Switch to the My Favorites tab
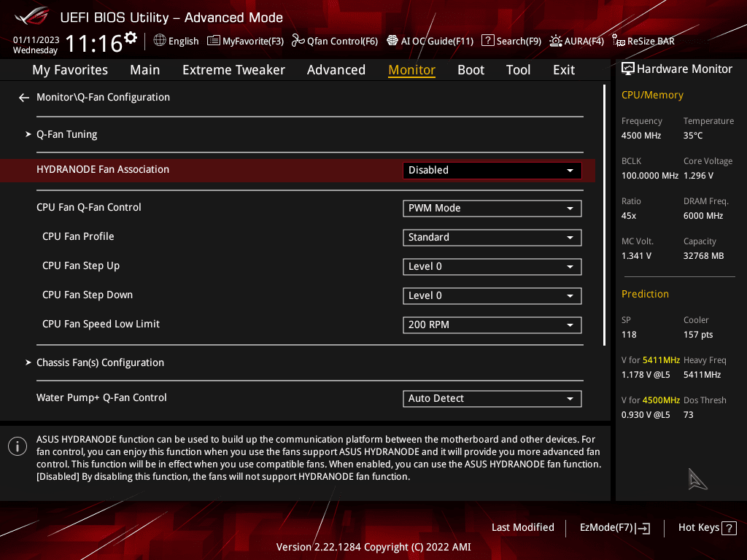Screen dimensions: 747x560 (x=70, y=70)
